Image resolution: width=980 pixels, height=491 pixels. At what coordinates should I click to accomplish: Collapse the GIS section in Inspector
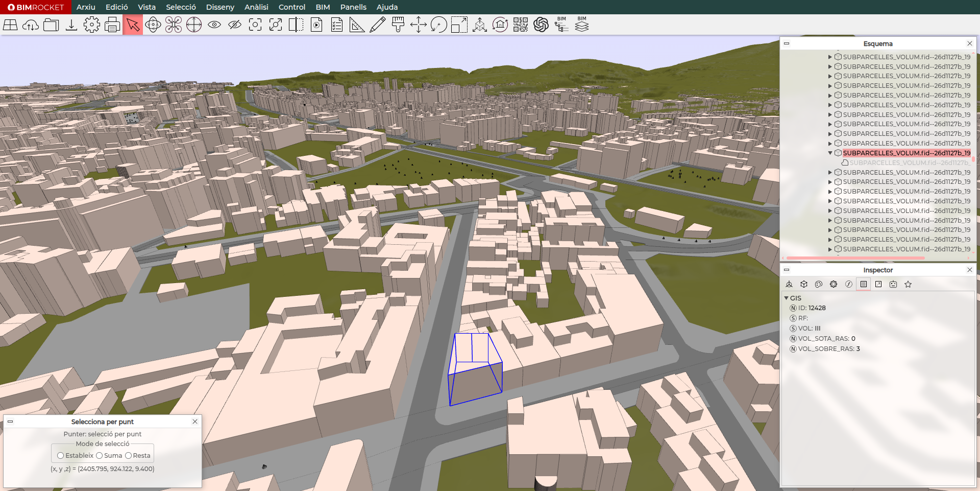coord(786,298)
